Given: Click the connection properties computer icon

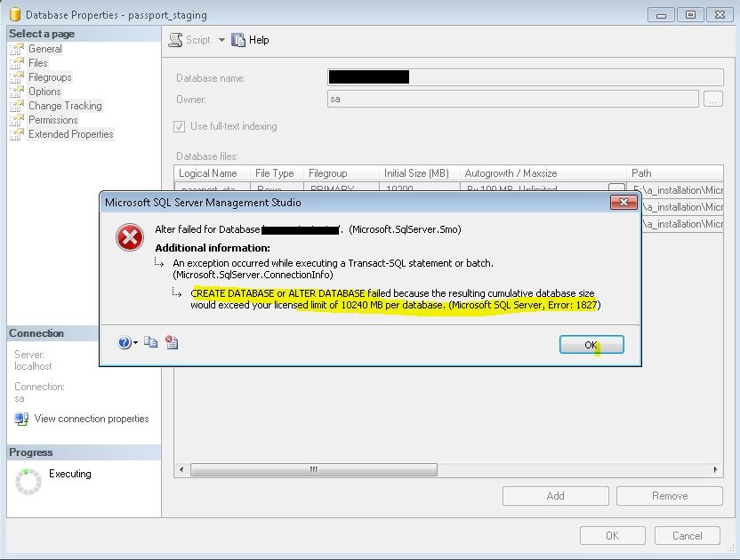Looking at the screenshot, I should (21, 419).
